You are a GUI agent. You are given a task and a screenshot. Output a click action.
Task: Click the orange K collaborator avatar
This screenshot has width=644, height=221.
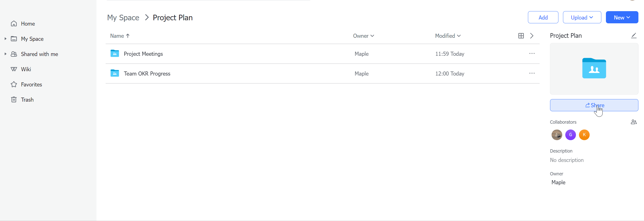click(584, 135)
